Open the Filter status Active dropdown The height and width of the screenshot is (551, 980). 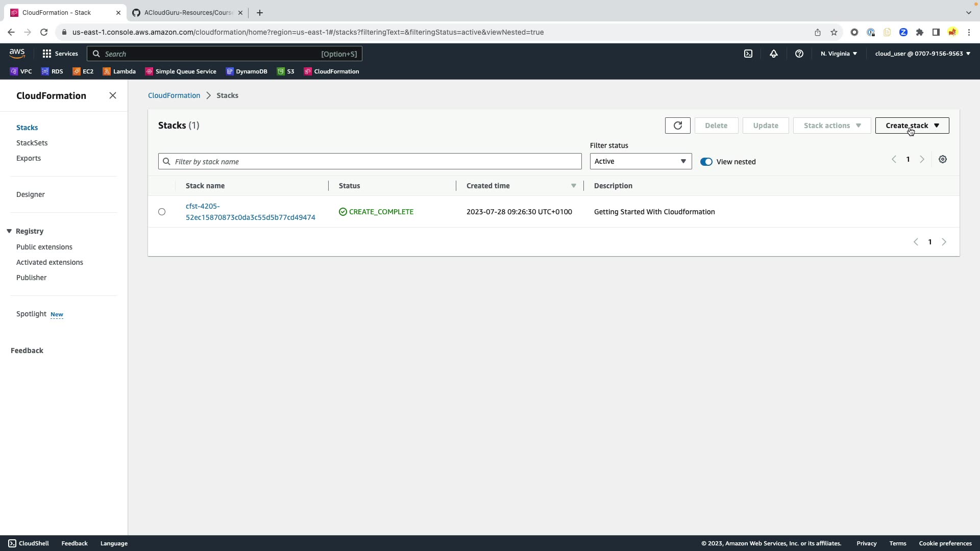click(640, 161)
